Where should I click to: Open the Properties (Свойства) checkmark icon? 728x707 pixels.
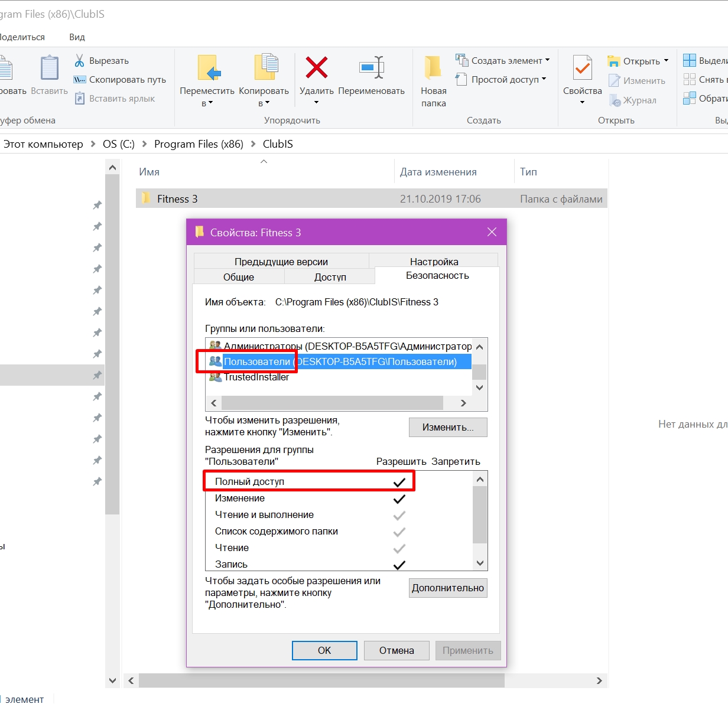(582, 68)
